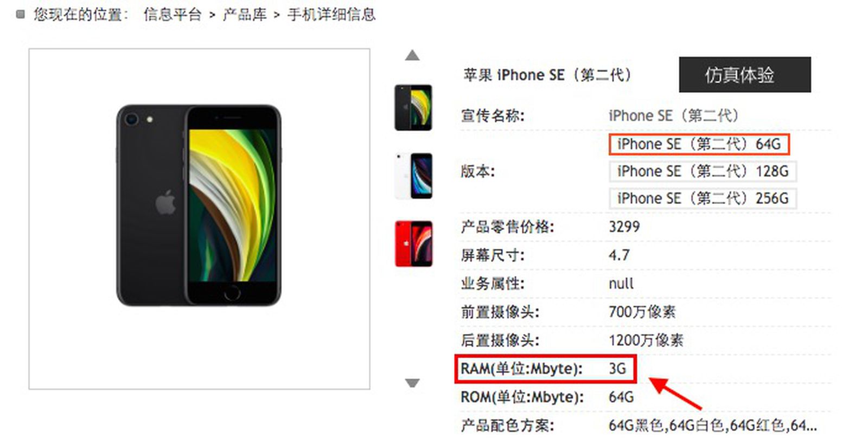The width and height of the screenshot is (868, 438).
Task: Click the thumbnail up arrow
Action: click(412, 55)
